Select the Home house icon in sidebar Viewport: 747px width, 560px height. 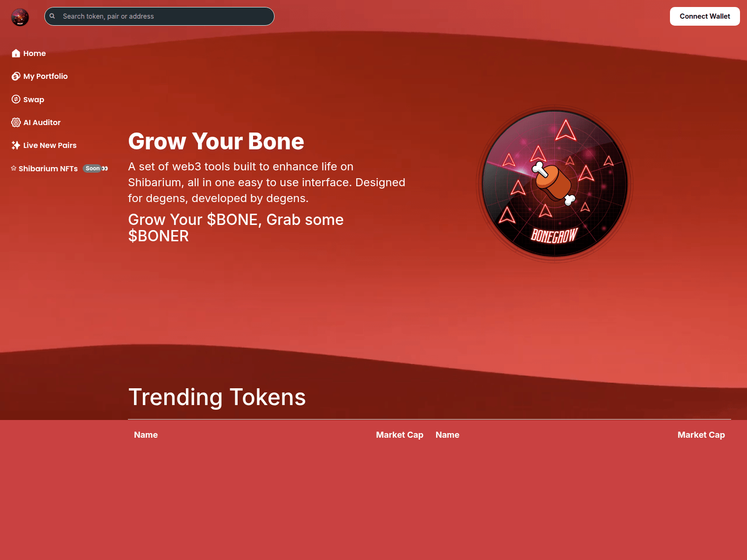coord(16,53)
